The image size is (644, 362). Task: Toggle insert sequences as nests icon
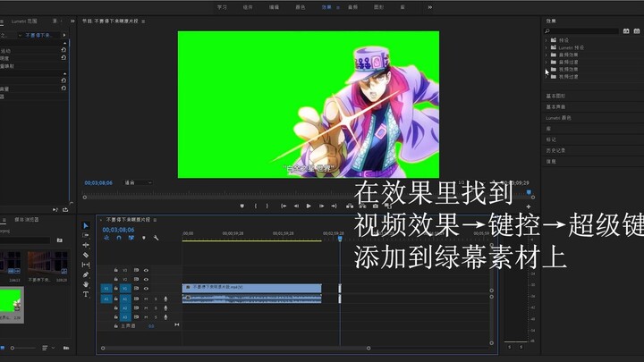(106, 238)
